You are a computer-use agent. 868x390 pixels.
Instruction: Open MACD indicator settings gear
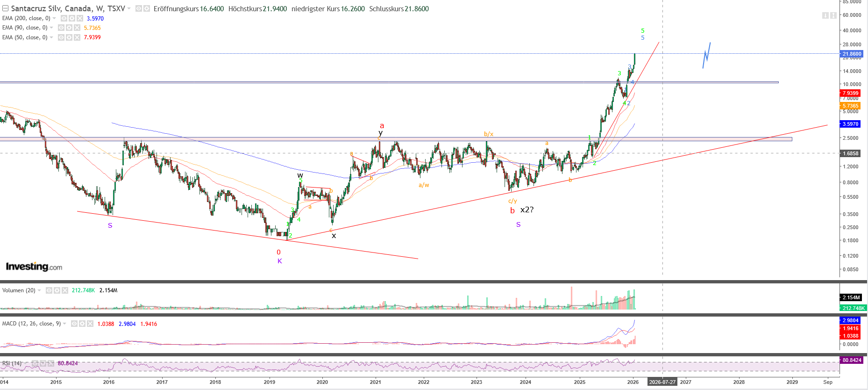pyautogui.click(x=81, y=324)
